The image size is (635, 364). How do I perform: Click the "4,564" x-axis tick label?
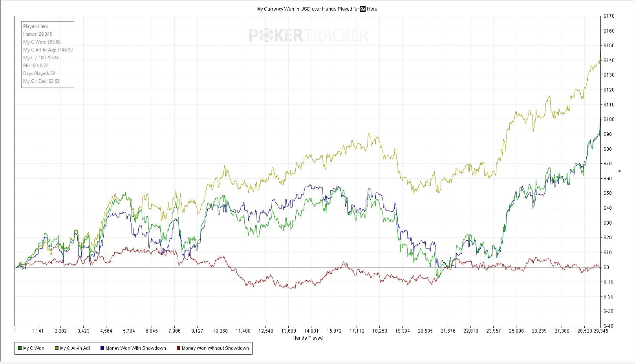(x=106, y=331)
